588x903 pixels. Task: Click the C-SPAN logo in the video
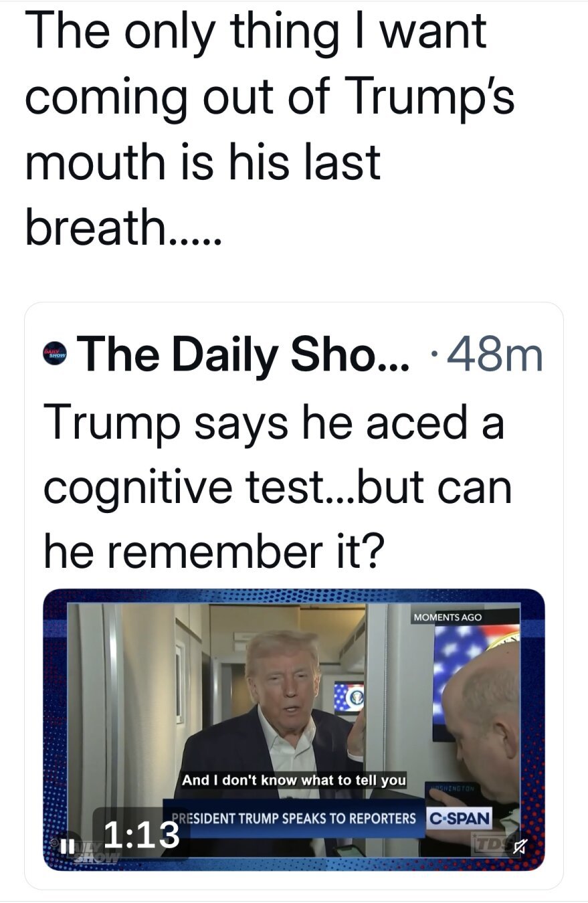(459, 817)
